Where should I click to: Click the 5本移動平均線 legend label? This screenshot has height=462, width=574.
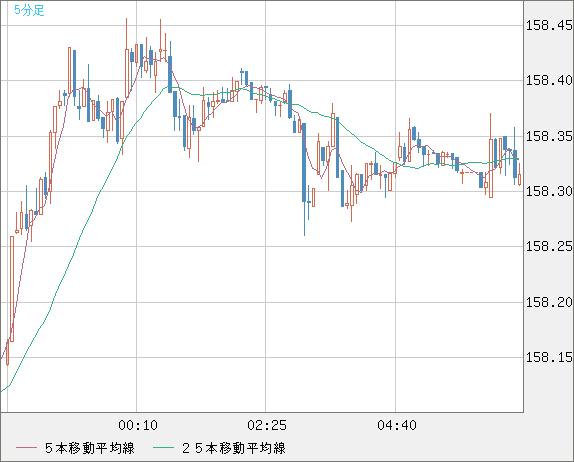[x=90, y=448]
